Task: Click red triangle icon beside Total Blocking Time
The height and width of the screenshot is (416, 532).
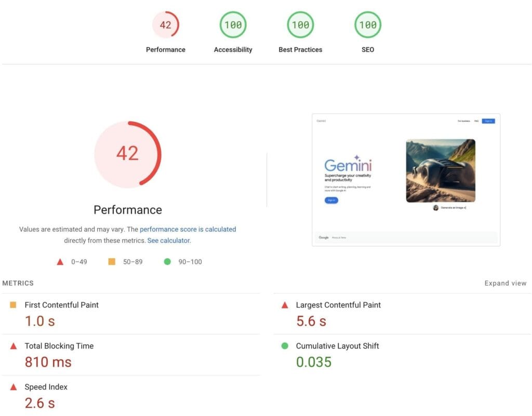Action: coord(14,346)
